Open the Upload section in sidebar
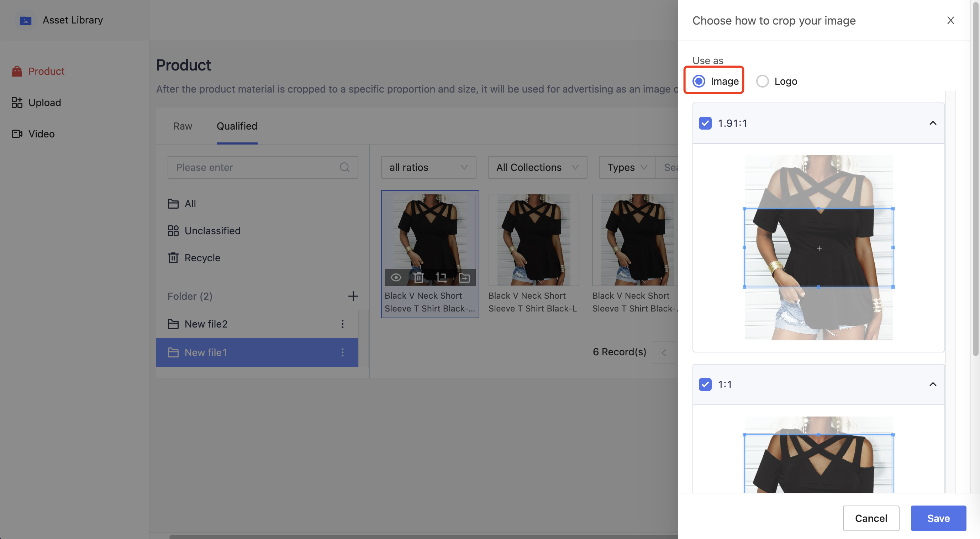Image resolution: width=980 pixels, height=539 pixels. (36, 103)
